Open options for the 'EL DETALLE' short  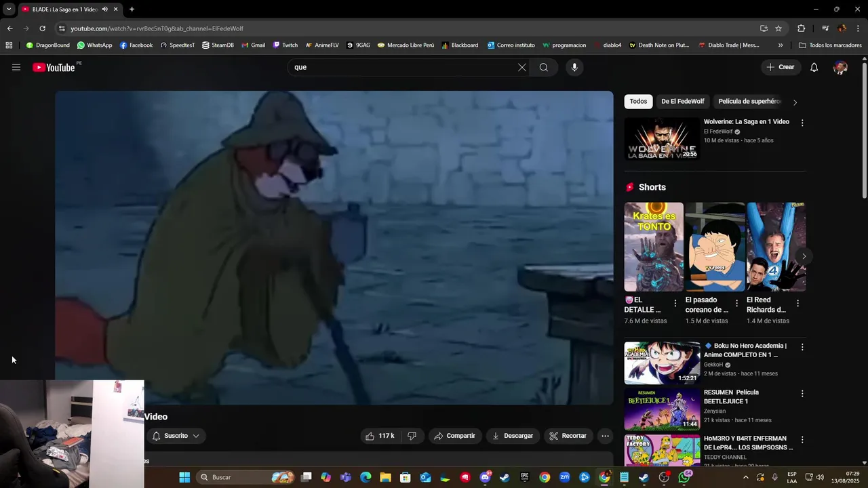click(x=675, y=303)
